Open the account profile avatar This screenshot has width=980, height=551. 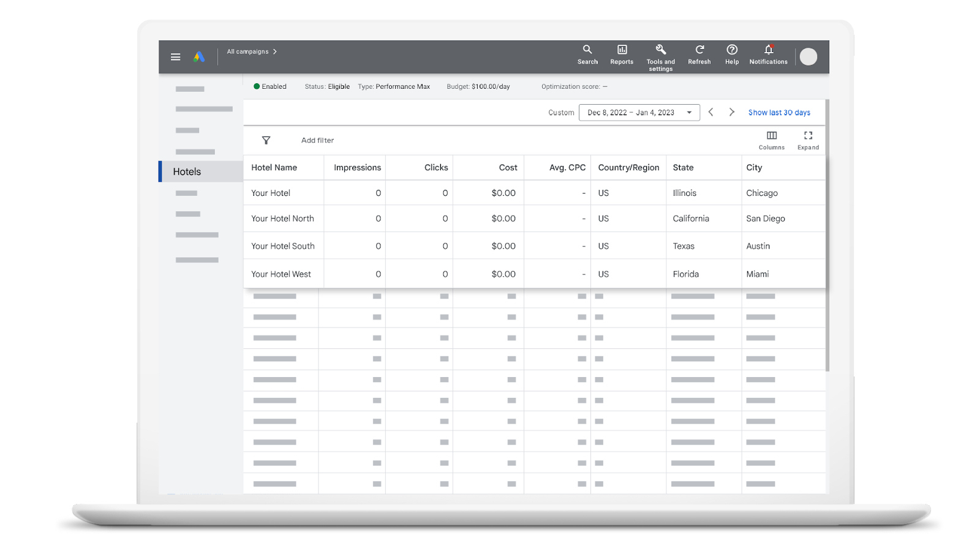tap(809, 57)
